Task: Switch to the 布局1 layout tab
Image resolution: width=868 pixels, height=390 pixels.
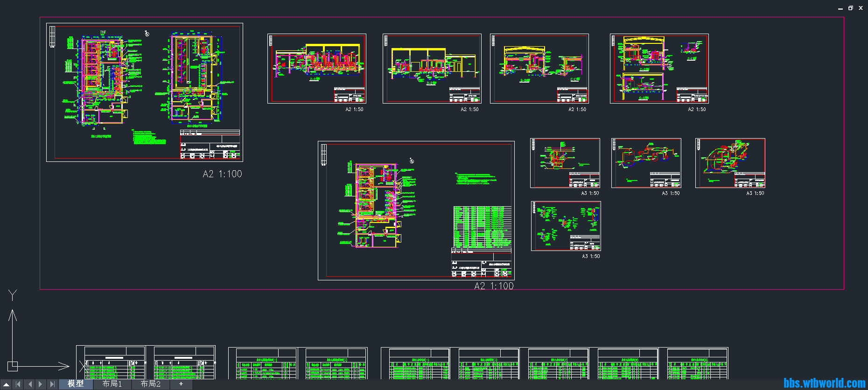Action: [x=112, y=384]
